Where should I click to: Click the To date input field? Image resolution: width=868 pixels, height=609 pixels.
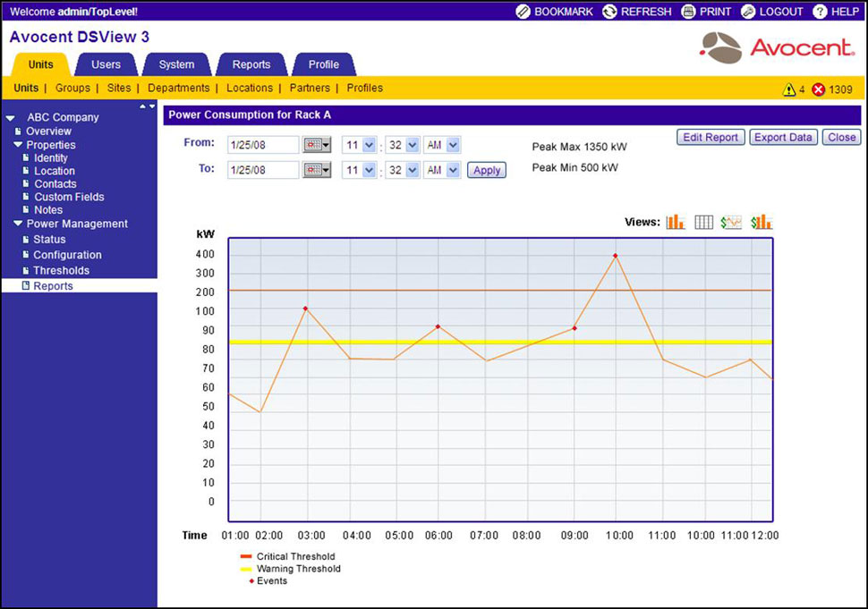pyautogui.click(x=263, y=170)
